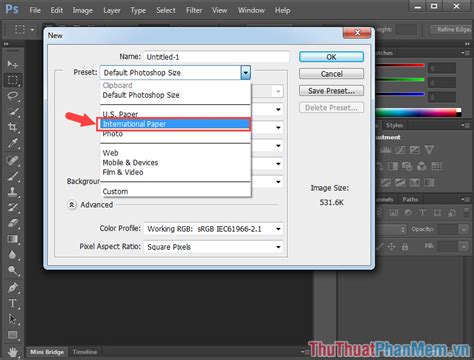
Task: Add a Curves adjustment
Action: click(x=400, y=150)
